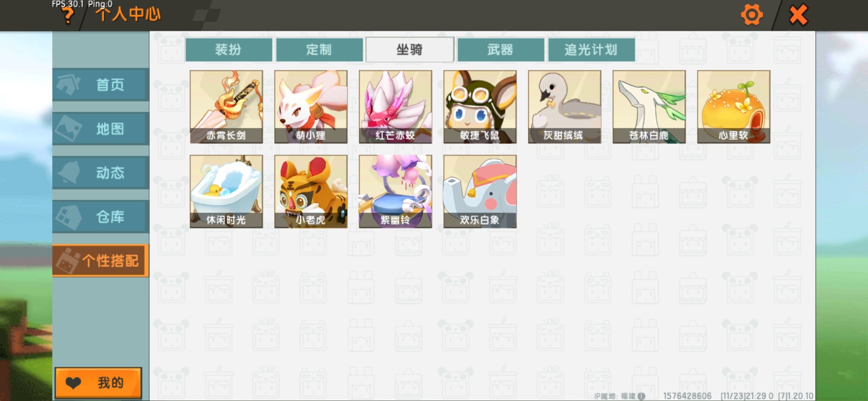
Task: Click the 我的 heart button
Action: (x=98, y=383)
